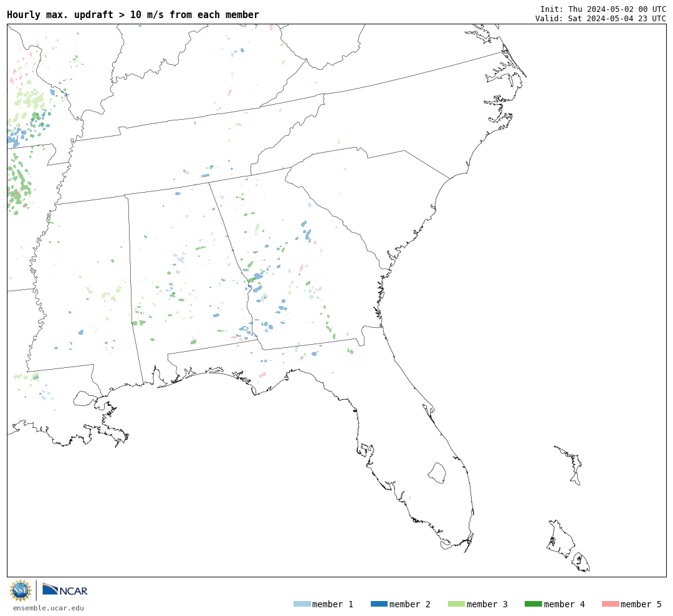Select the 'member 2' legend label
Screen dimensions: 673x616
pyautogui.click(x=410, y=604)
